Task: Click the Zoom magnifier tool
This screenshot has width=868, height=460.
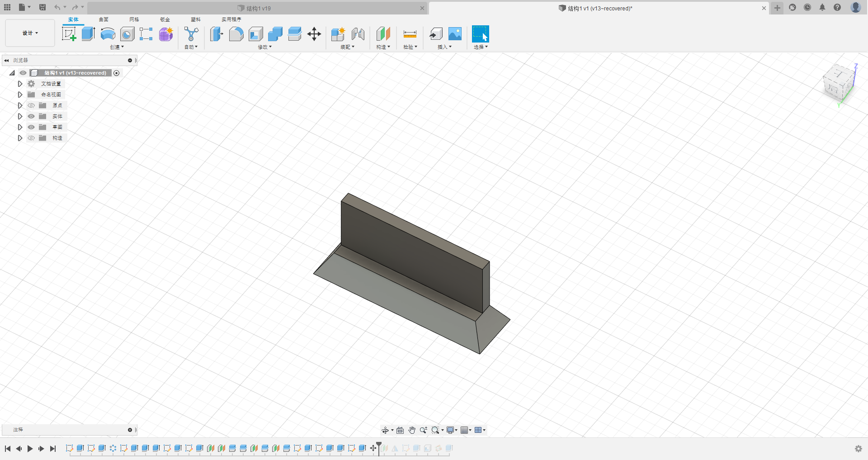Action: pos(424,430)
